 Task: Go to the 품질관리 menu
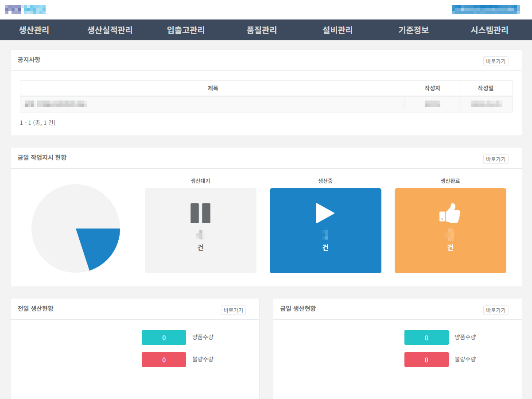point(262,30)
